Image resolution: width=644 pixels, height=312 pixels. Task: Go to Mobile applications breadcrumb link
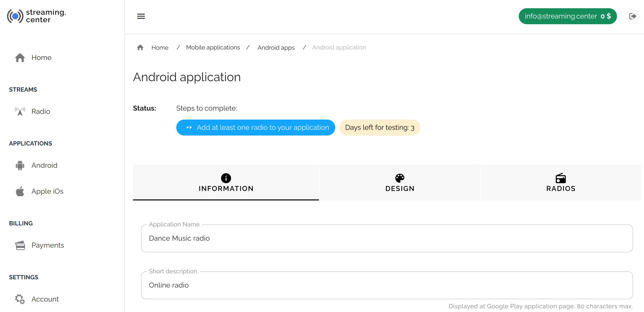[x=213, y=47]
